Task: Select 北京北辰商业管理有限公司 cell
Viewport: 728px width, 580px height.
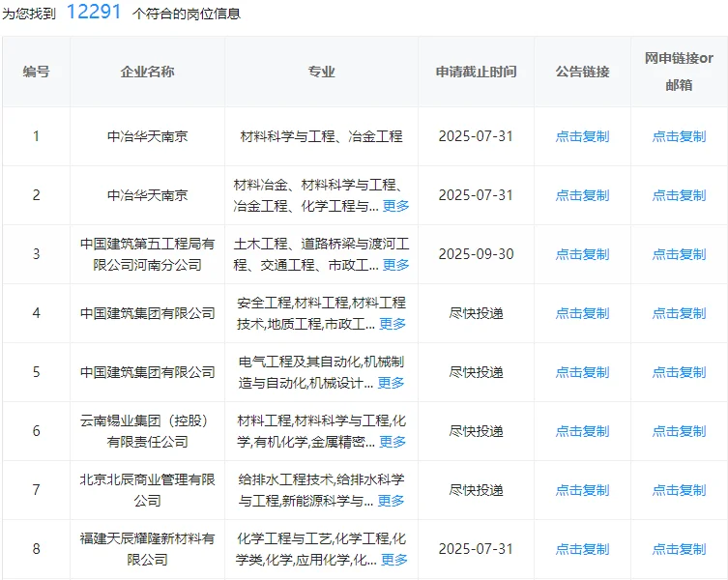Action: [147, 490]
